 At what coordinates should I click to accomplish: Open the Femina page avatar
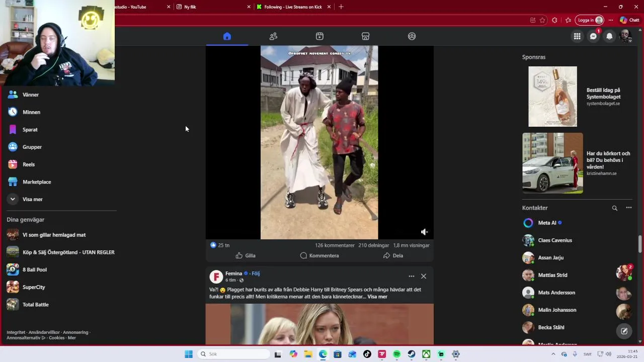point(216,277)
